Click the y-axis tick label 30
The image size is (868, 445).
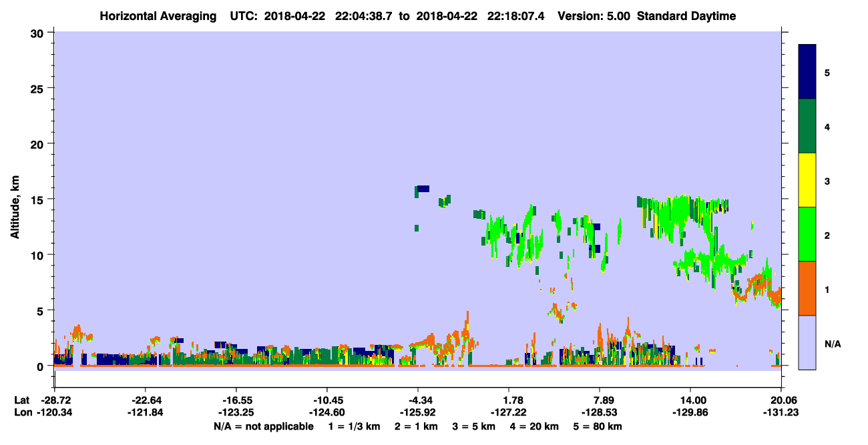37,33
